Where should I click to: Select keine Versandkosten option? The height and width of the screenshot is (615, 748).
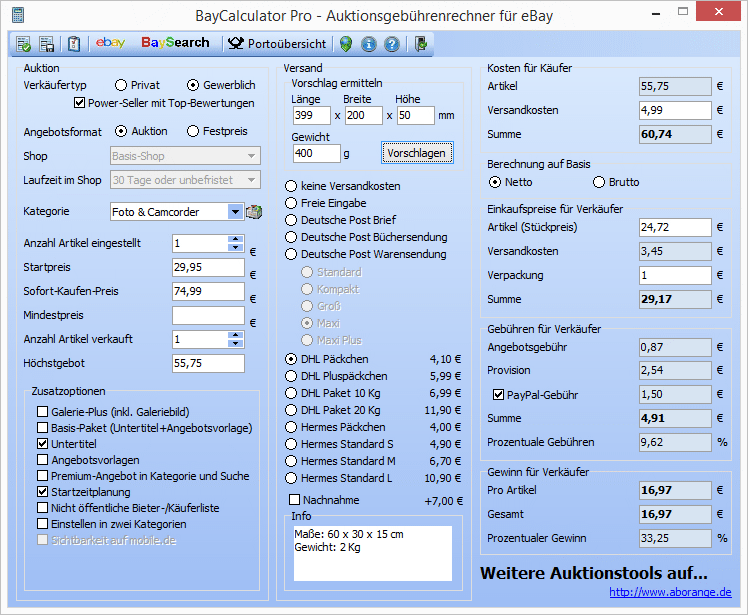(x=343, y=186)
